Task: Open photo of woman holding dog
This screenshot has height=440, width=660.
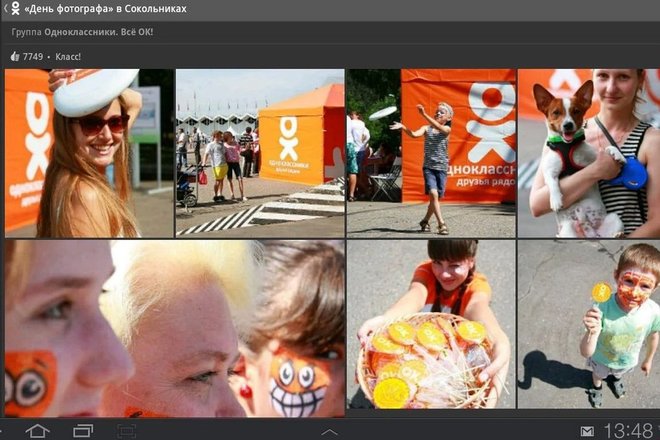Action: 589,153
